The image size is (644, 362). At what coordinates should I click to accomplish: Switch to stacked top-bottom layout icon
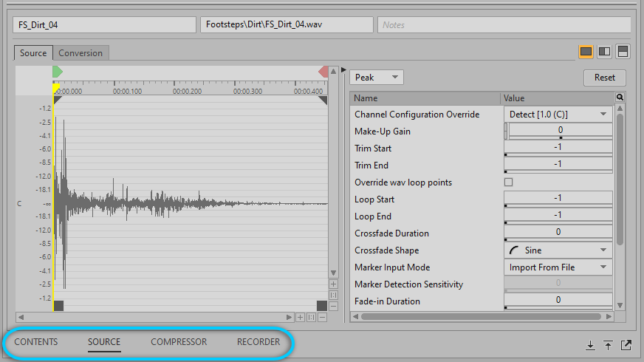point(623,52)
